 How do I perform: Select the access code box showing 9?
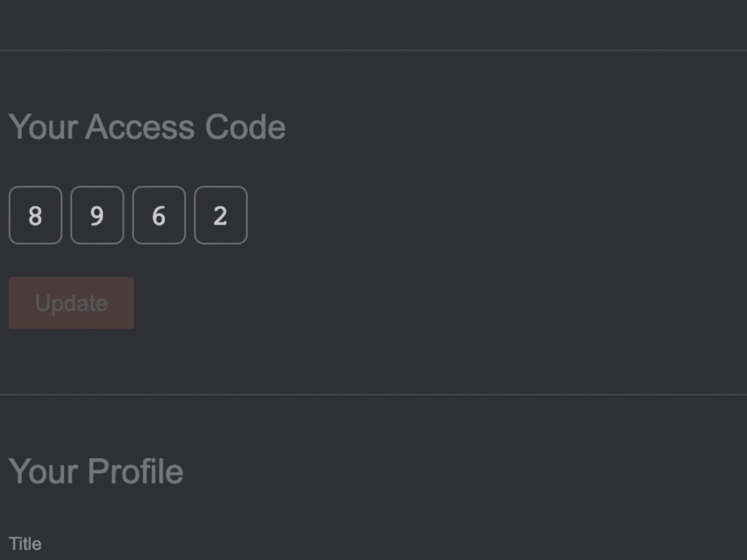coord(97,215)
